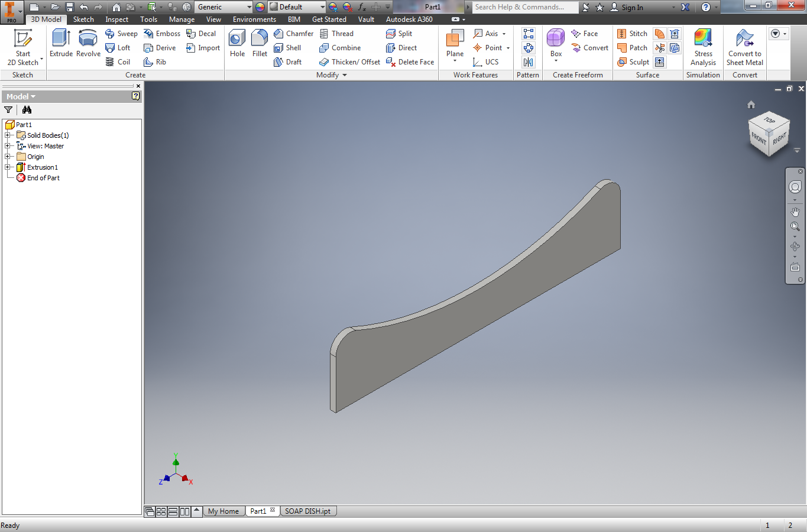
Task: Open the Manage ribbon tab
Action: 182,20
